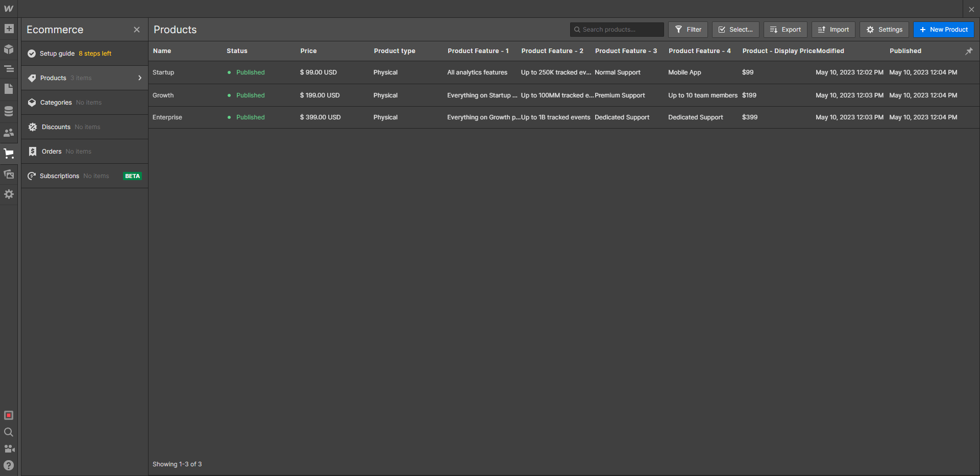980x476 pixels.
Task: Navigate to Categories in Ecommerce menu
Action: [x=56, y=102]
